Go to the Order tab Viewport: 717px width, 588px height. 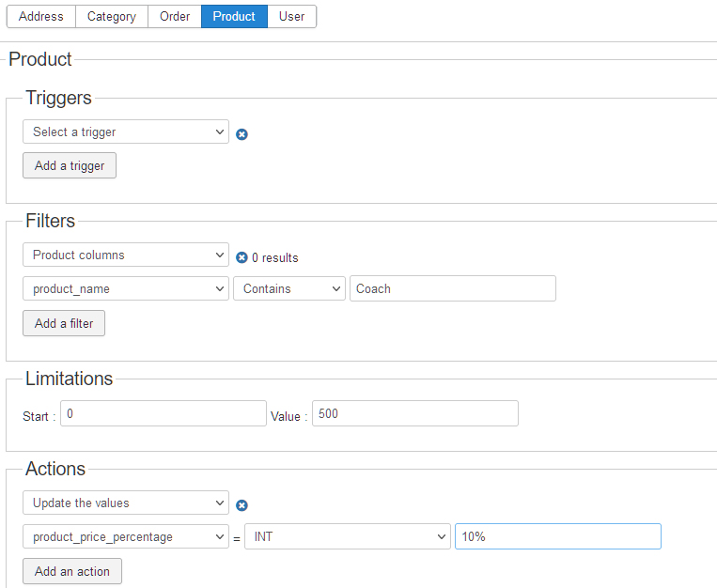click(x=175, y=17)
